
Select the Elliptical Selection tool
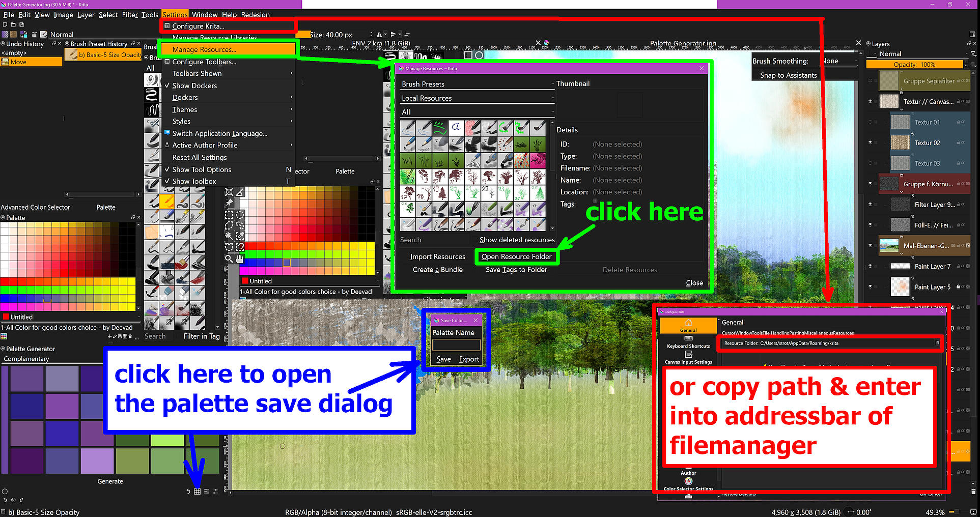coord(240,215)
